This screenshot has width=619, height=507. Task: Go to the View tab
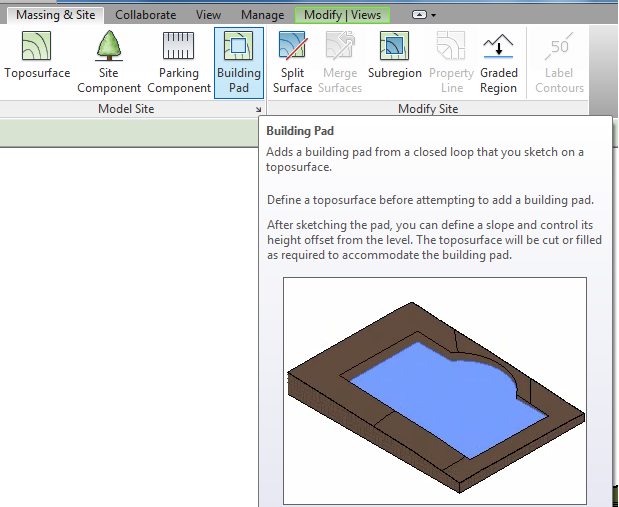click(208, 15)
